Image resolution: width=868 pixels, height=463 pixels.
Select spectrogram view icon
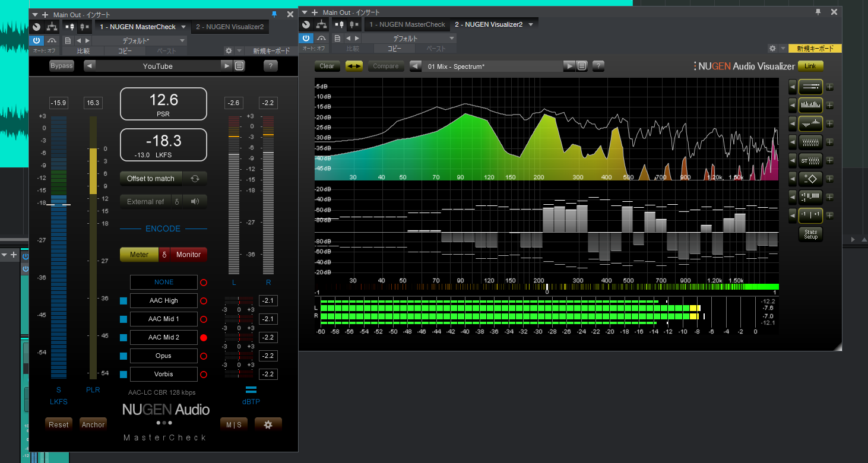point(810,142)
